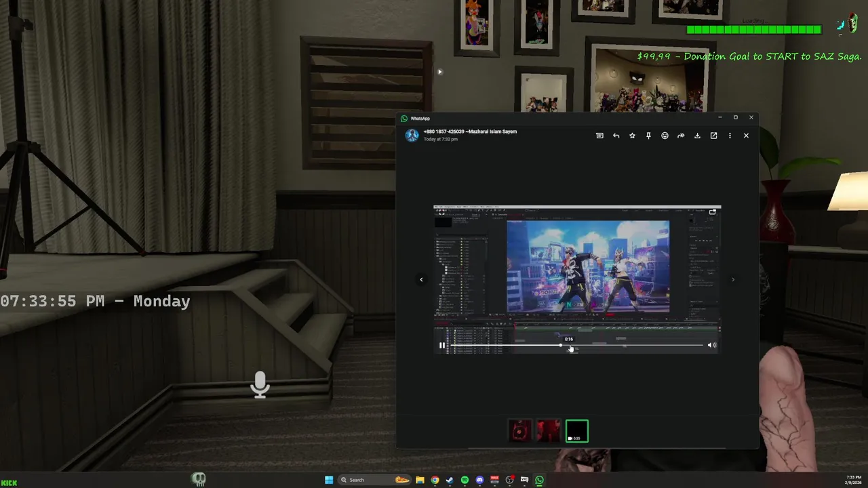
Task: Select the second red media thumbnail
Action: (x=549, y=431)
